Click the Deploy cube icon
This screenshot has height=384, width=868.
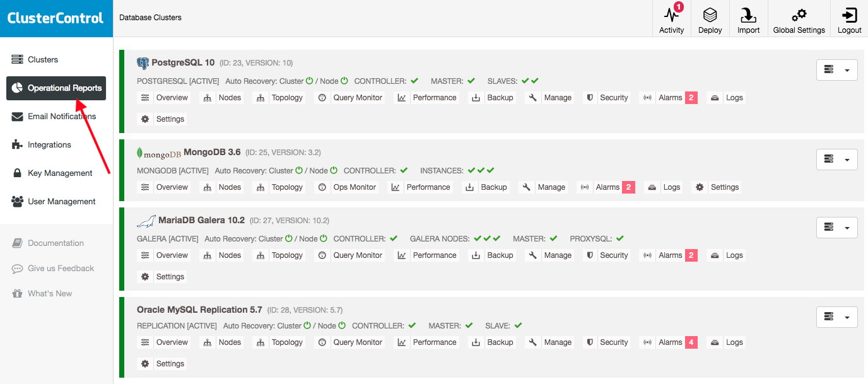coord(710,15)
